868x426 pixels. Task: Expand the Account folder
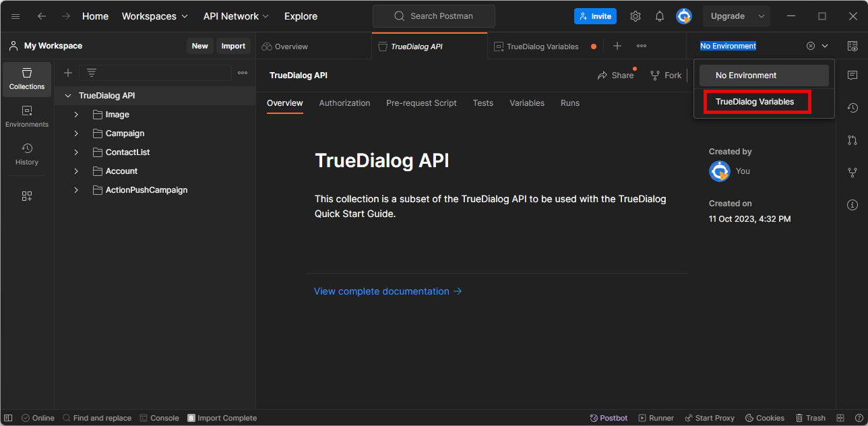point(76,171)
